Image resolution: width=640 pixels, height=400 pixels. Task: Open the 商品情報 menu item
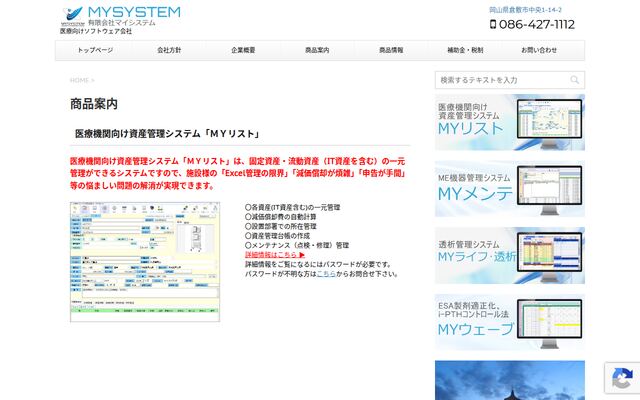(x=391, y=50)
